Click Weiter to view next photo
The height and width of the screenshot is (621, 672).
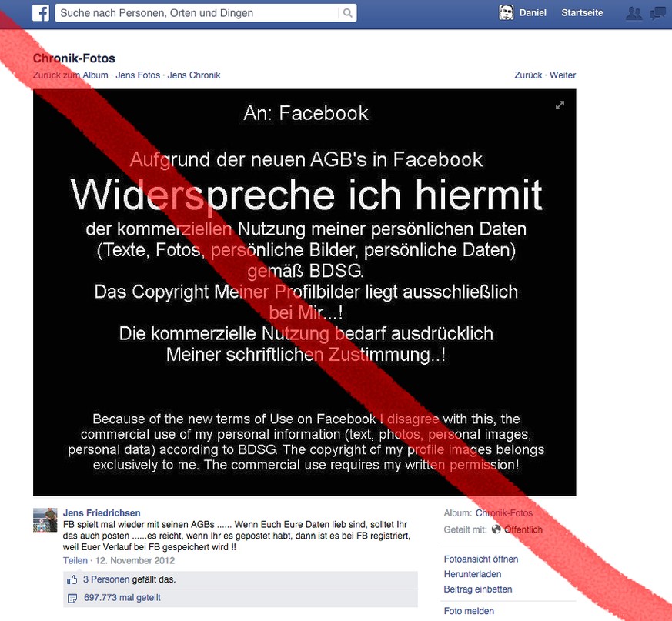click(x=562, y=75)
